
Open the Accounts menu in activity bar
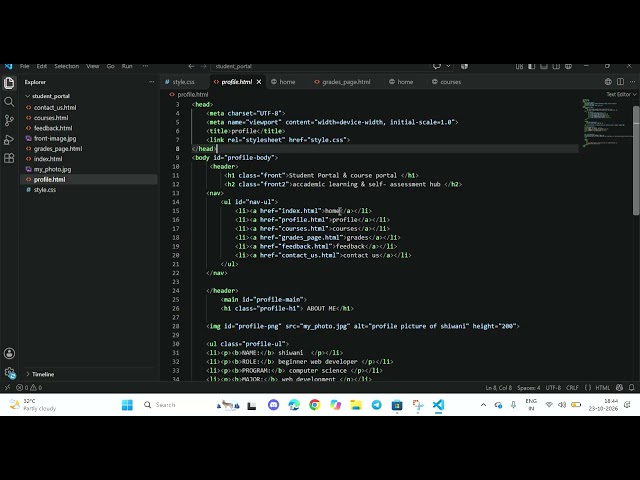pyautogui.click(x=9, y=353)
